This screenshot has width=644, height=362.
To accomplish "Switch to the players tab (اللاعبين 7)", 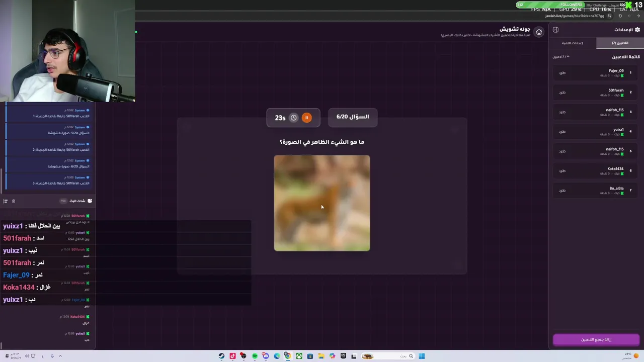I will click(x=620, y=43).
